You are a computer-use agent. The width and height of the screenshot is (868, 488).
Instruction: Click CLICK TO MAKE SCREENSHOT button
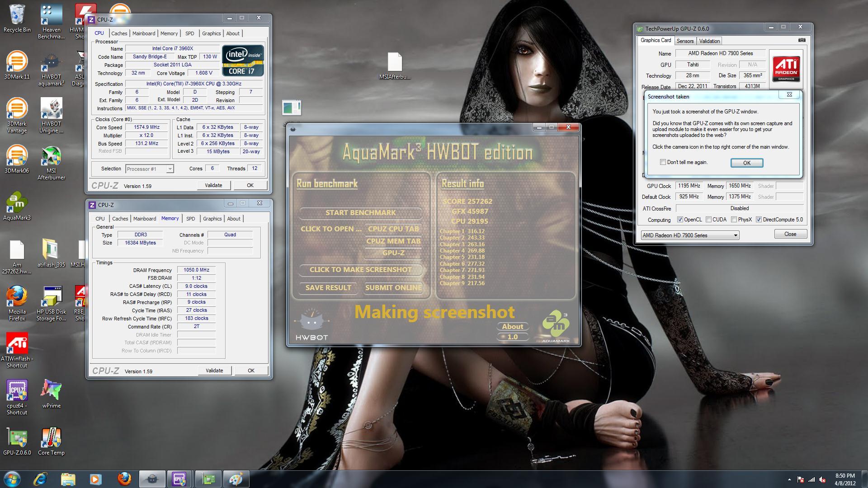[x=360, y=270]
